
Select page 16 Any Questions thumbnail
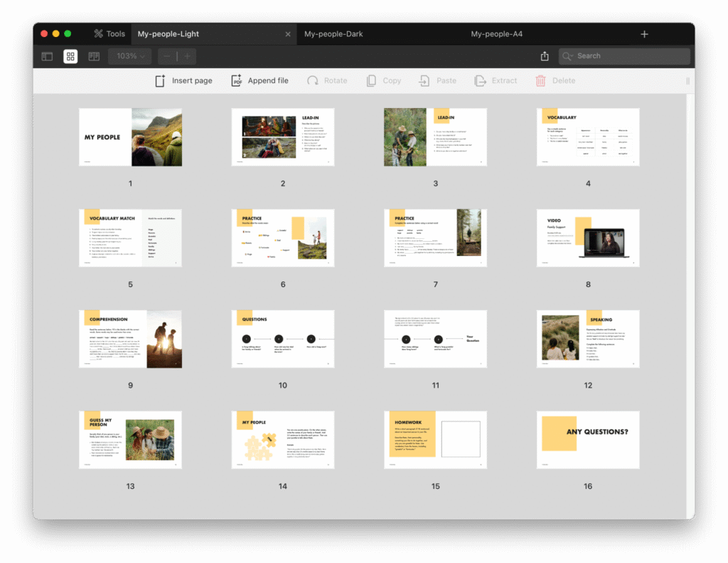(x=588, y=440)
